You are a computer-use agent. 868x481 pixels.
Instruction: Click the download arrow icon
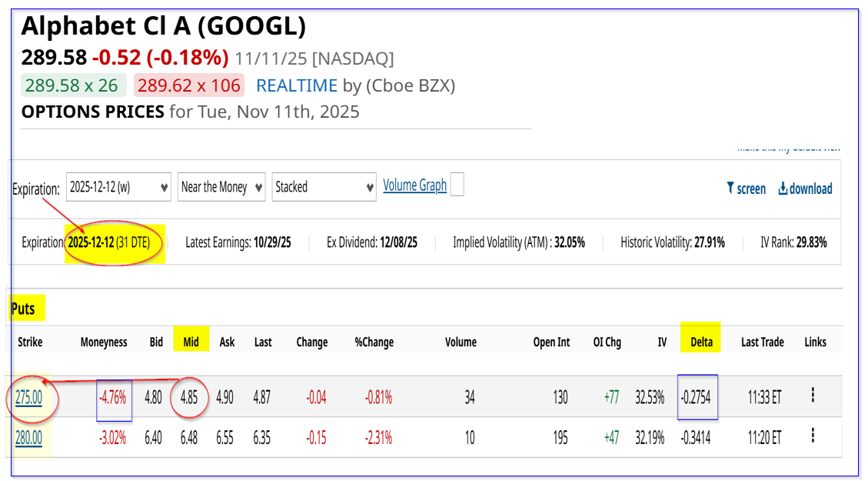783,189
